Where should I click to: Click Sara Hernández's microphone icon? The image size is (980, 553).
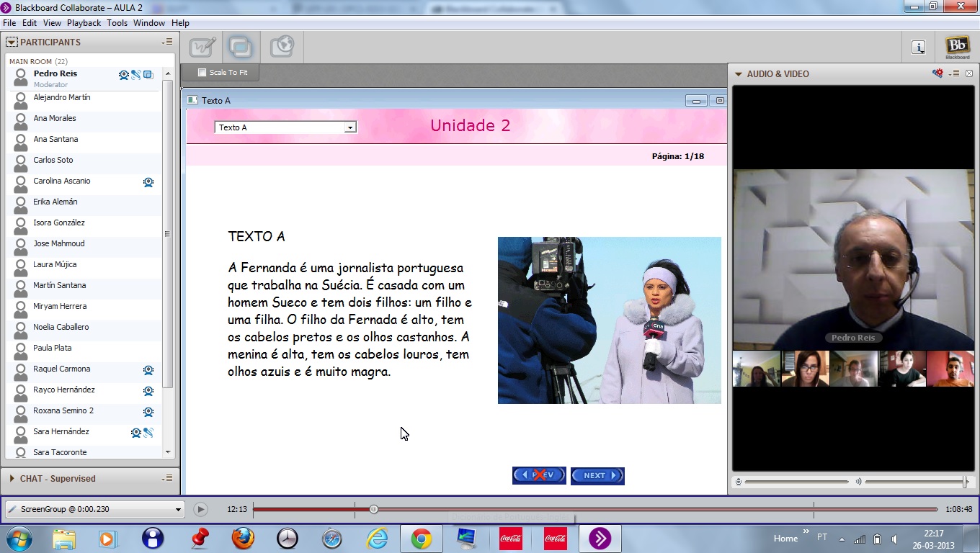click(148, 433)
